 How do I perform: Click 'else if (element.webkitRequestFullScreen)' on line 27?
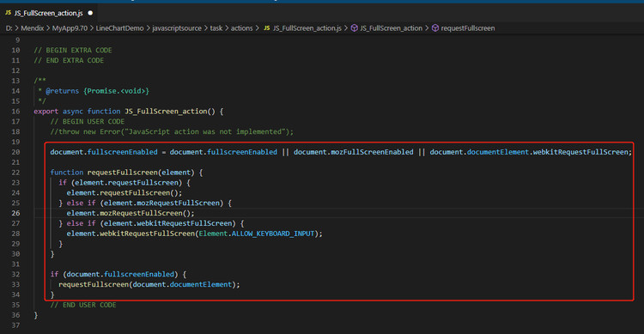(x=151, y=223)
